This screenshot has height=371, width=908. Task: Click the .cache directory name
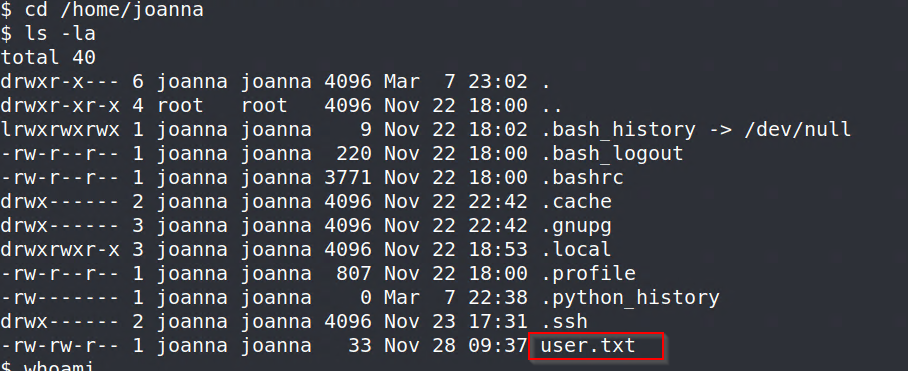click(576, 201)
